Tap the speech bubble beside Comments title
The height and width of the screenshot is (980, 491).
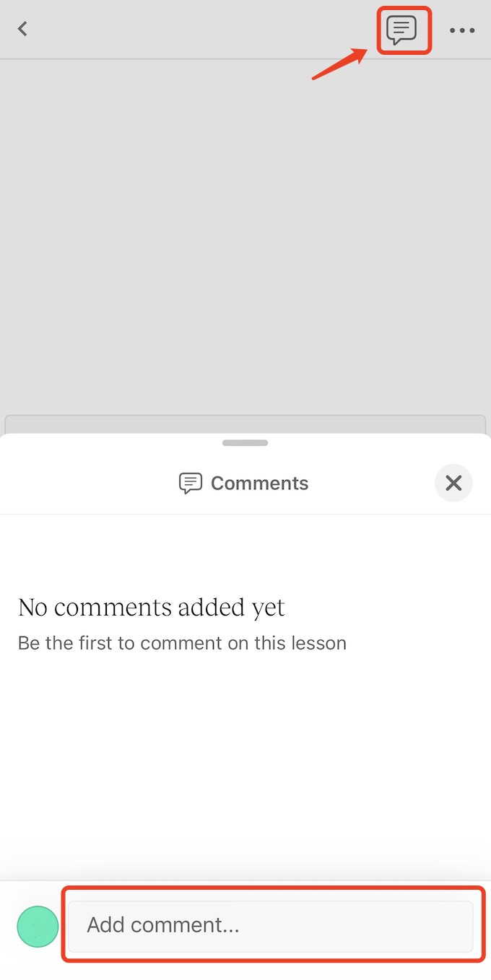click(x=190, y=484)
